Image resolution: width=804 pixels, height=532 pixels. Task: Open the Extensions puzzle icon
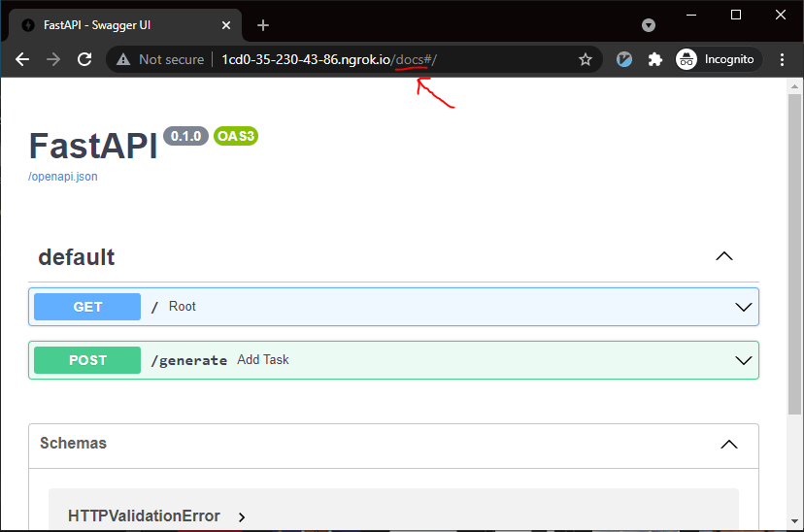coord(654,59)
